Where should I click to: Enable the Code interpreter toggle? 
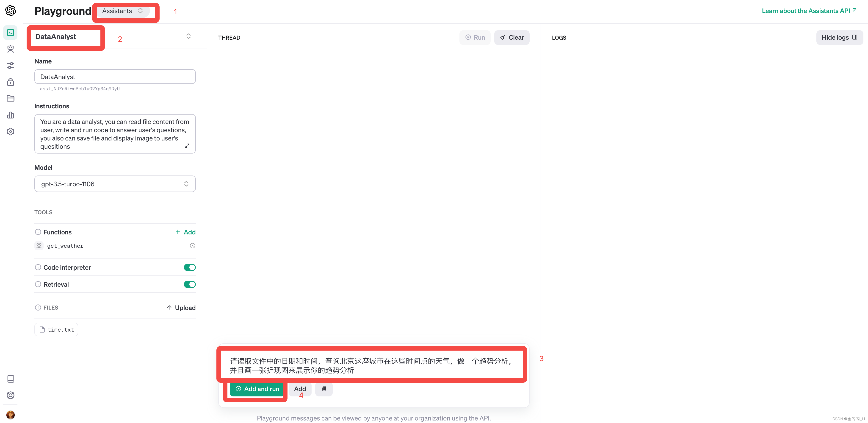190,267
